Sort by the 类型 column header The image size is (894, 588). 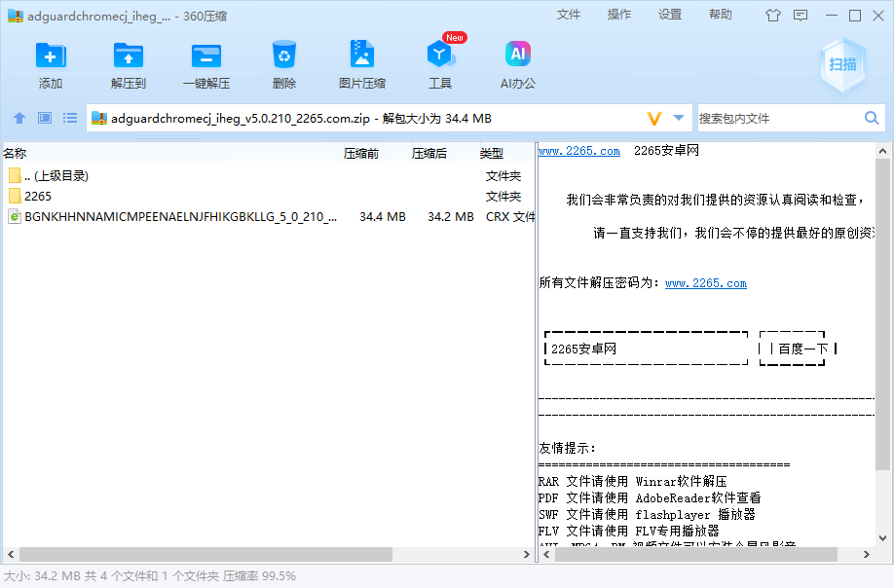click(492, 153)
